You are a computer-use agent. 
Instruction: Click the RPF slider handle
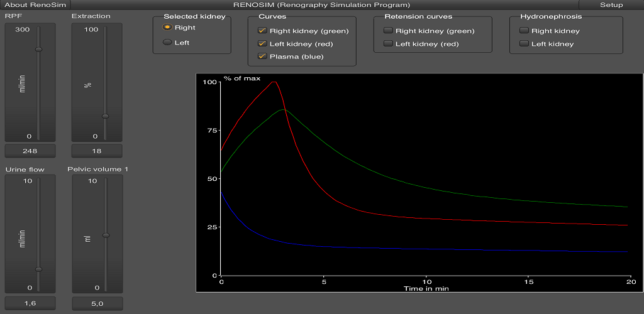coord(38,49)
